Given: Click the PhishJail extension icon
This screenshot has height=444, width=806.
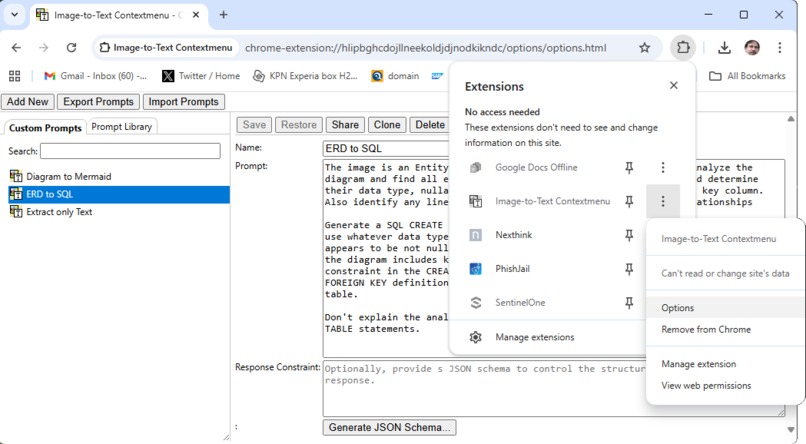Looking at the screenshot, I should coord(475,269).
